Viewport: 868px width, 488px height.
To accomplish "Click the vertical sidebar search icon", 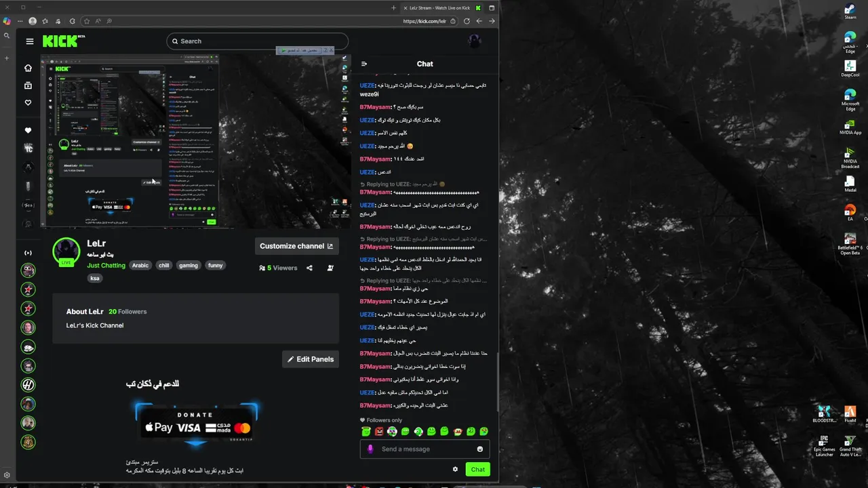I will 7,36.
